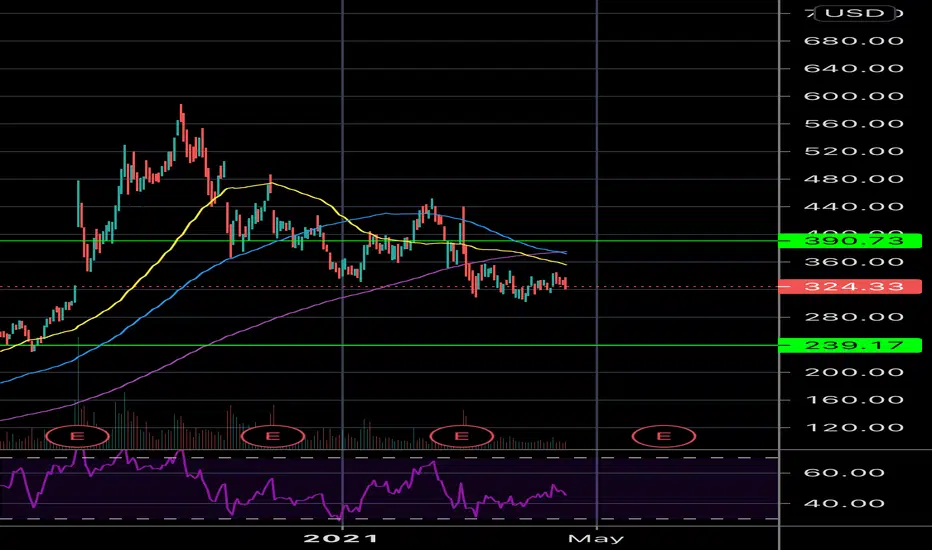
Task: Click the 640.00 price axis value
Action: click(x=854, y=68)
